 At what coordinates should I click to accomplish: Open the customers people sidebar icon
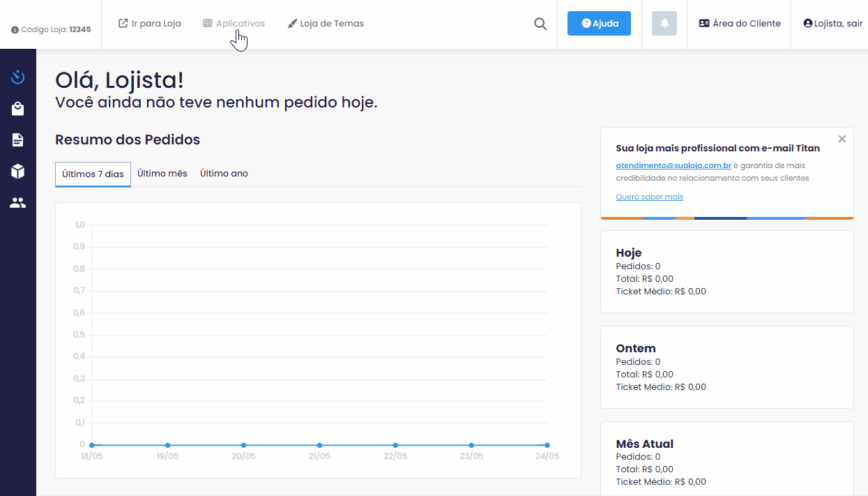coord(18,203)
